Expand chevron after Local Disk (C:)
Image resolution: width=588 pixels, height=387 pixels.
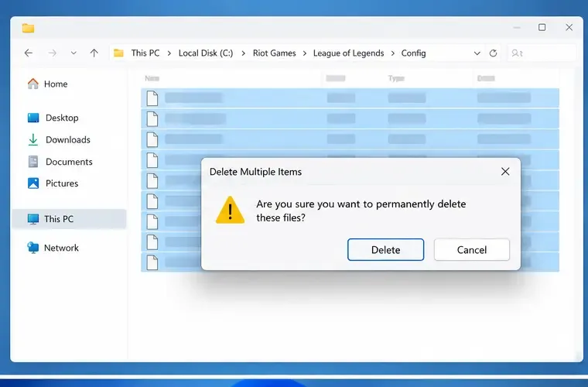click(x=244, y=53)
